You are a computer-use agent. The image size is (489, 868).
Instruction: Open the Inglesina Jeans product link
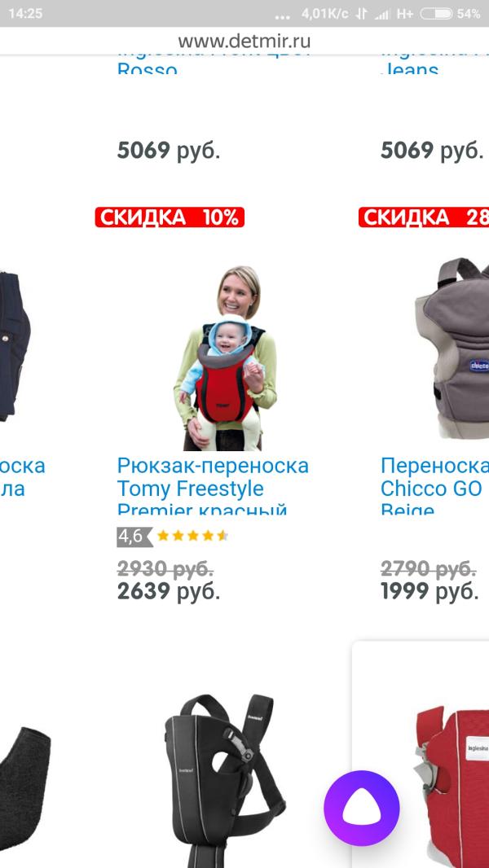pyautogui.click(x=410, y=66)
